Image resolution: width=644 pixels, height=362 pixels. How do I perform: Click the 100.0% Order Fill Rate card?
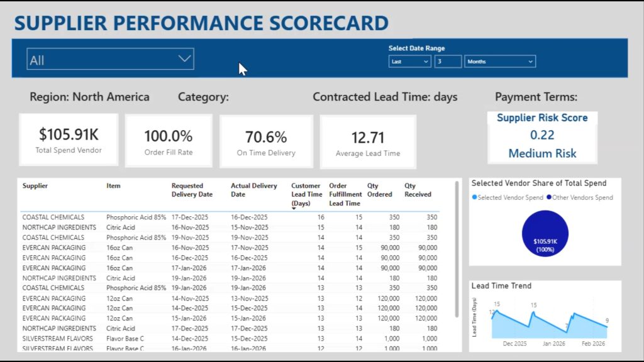168,141
